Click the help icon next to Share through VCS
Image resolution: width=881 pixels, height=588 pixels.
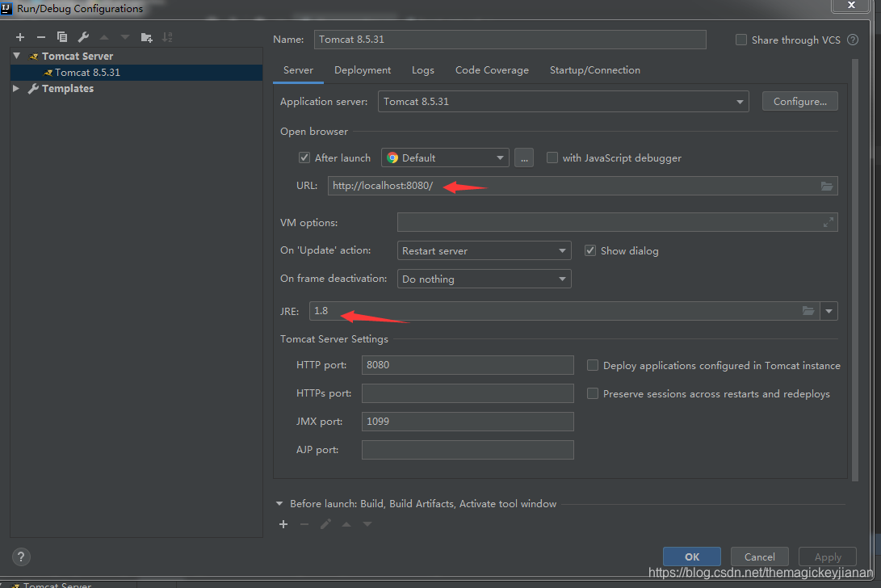[x=853, y=40]
